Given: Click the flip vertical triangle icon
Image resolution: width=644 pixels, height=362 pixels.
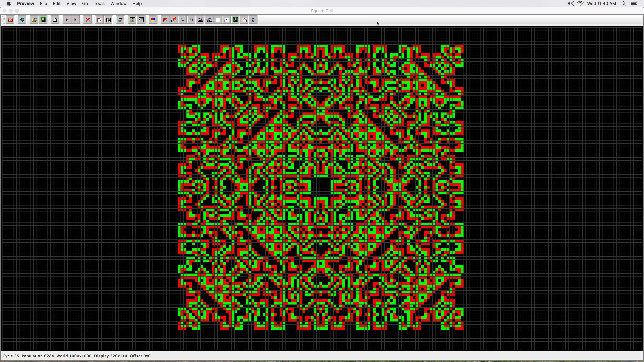Looking at the screenshot, I should 183,20.
